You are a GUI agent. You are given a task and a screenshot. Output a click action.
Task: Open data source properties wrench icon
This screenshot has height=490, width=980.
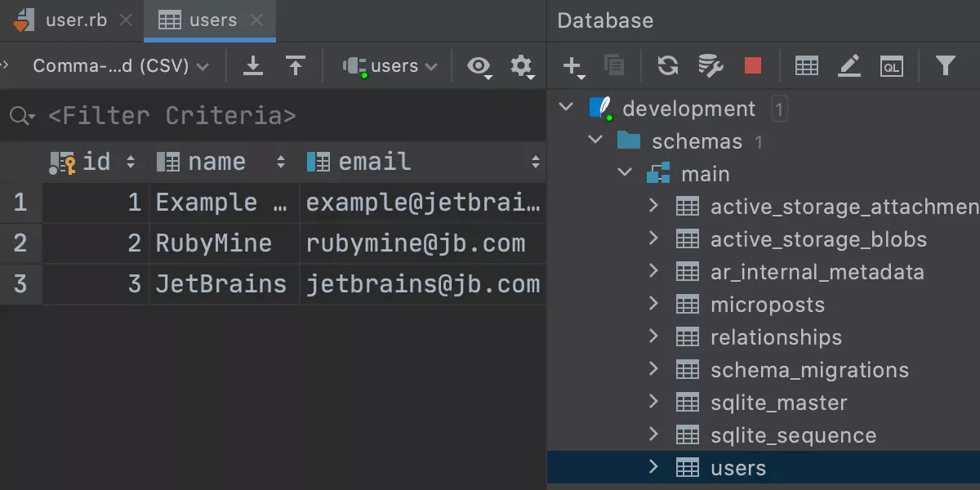click(710, 66)
